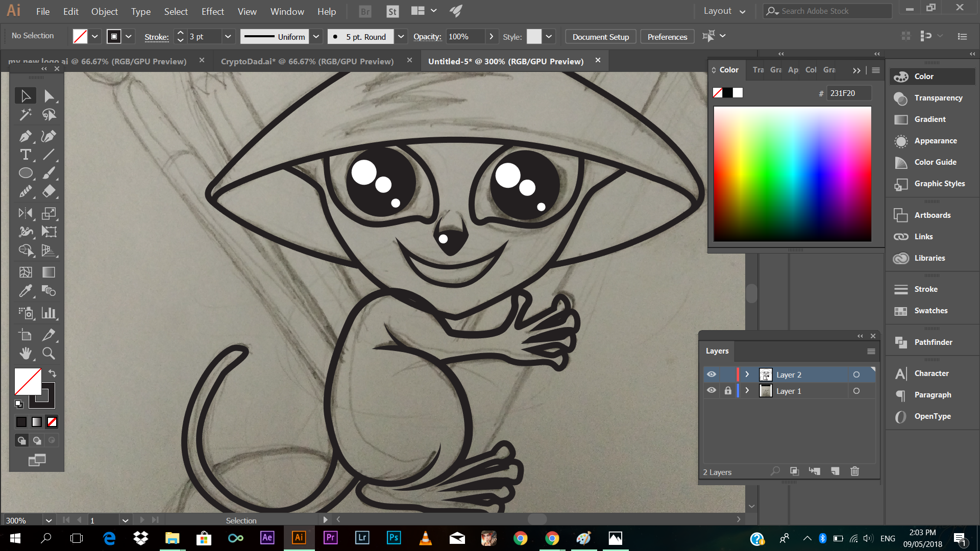Select the Lasso tool
The width and height of the screenshot is (980, 551).
[x=49, y=114]
